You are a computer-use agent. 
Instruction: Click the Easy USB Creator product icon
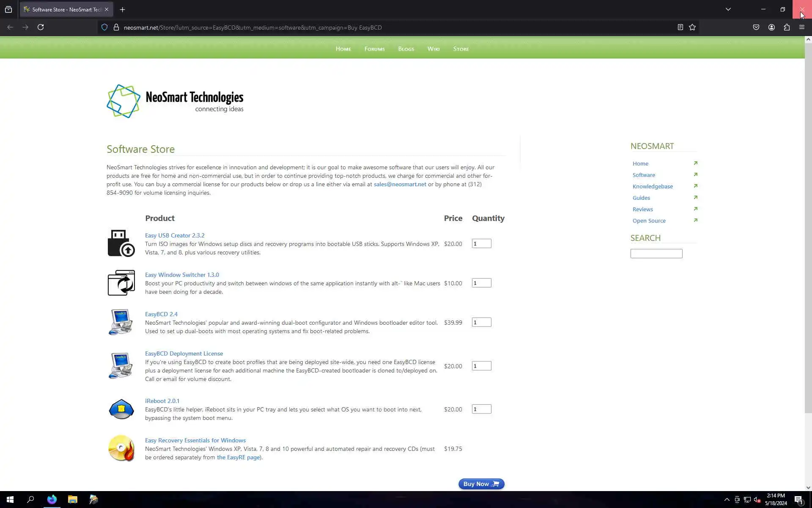[121, 243]
